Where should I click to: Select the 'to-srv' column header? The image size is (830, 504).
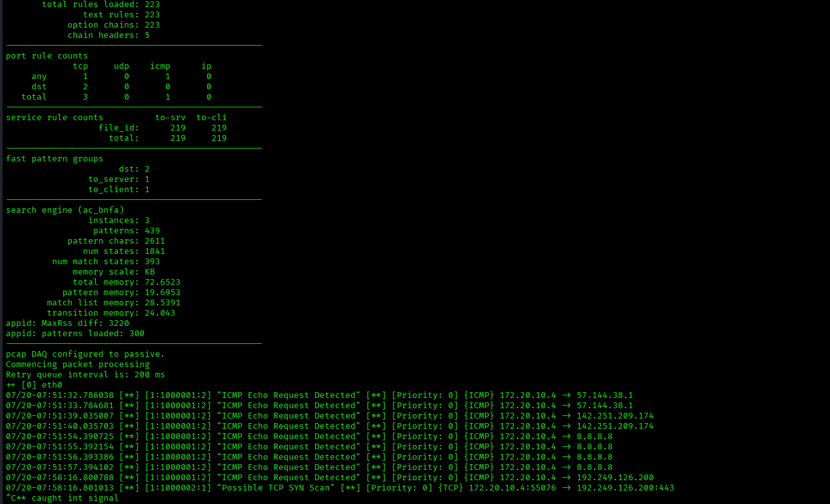pyautogui.click(x=170, y=118)
